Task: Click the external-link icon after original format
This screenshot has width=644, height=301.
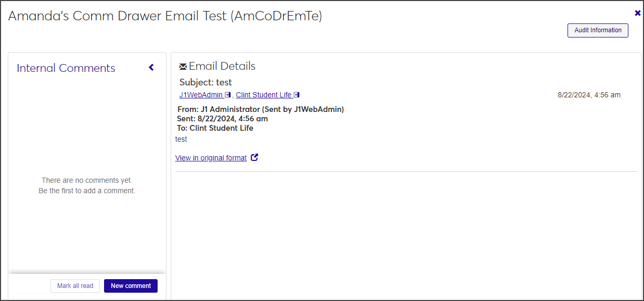Action: coord(254,157)
